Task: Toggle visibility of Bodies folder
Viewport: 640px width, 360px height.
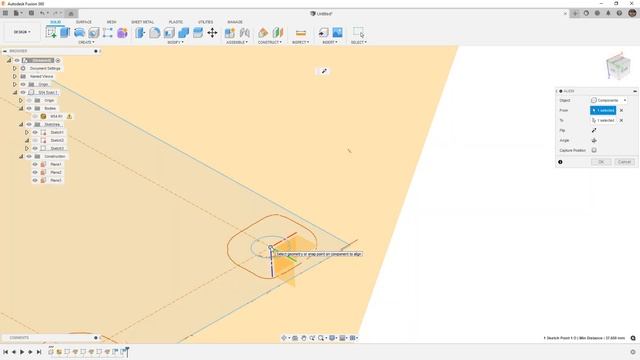Action: pos(29,108)
